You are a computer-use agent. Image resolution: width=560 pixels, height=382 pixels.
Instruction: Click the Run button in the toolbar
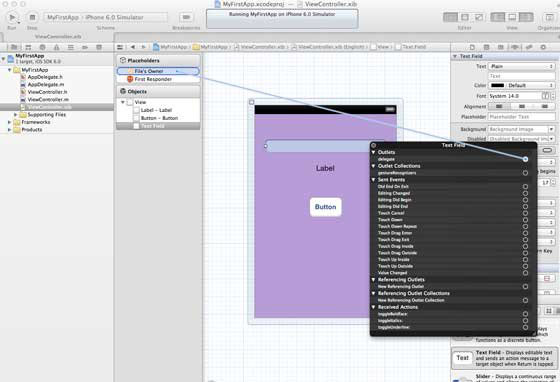pyautogui.click(x=12, y=17)
